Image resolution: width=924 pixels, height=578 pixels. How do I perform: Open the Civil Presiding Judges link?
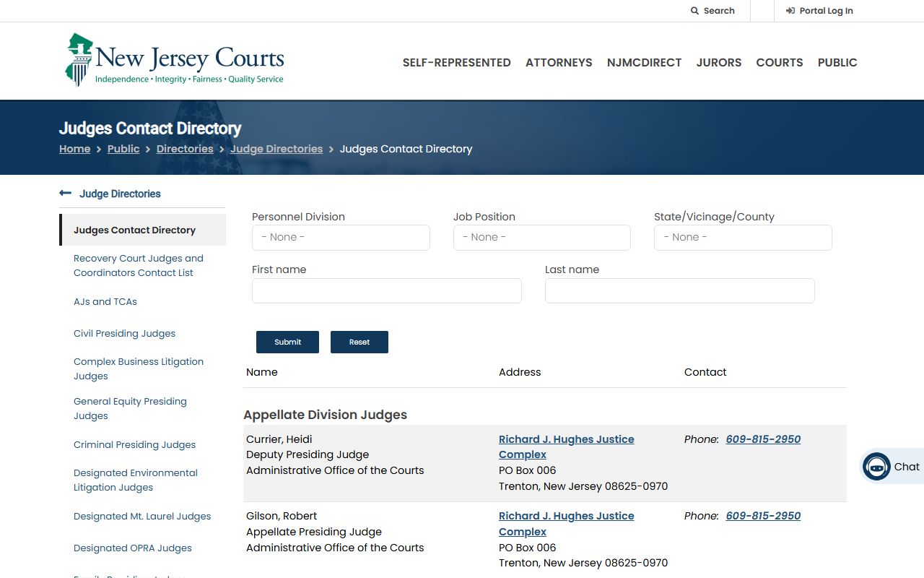click(x=125, y=333)
